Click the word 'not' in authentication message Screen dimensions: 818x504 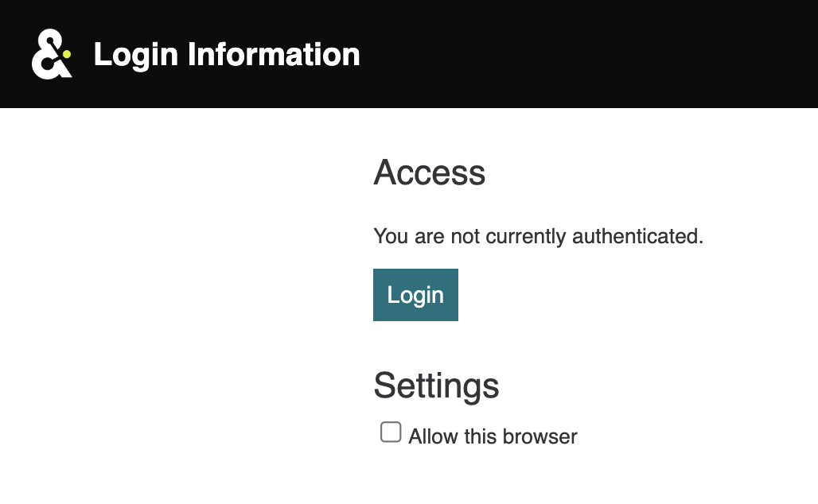pyautogui.click(x=464, y=236)
